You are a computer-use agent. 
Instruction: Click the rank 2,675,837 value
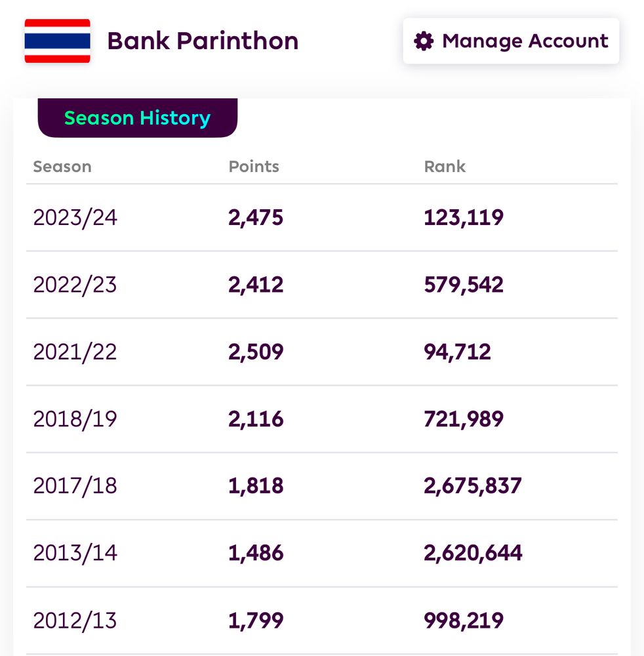[473, 486]
